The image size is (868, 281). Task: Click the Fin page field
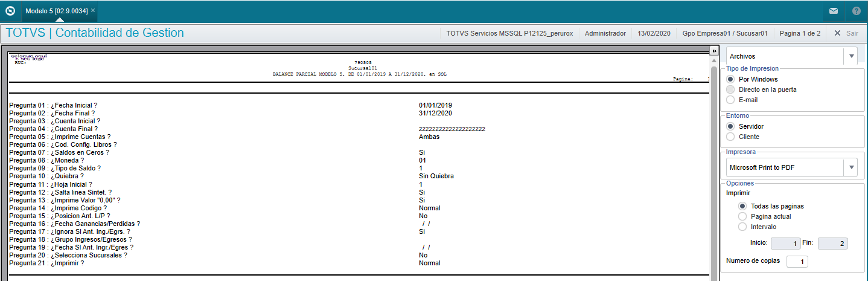pyautogui.click(x=834, y=244)
